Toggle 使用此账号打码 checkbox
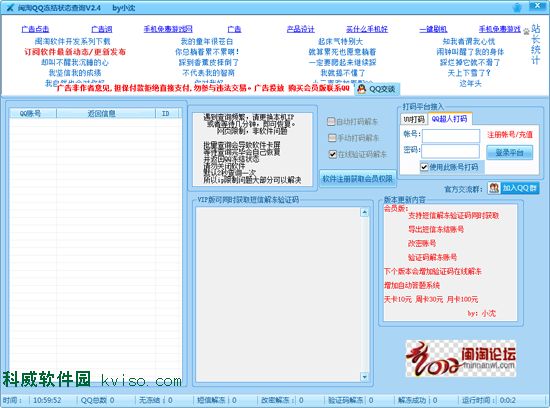 [424, 167]
